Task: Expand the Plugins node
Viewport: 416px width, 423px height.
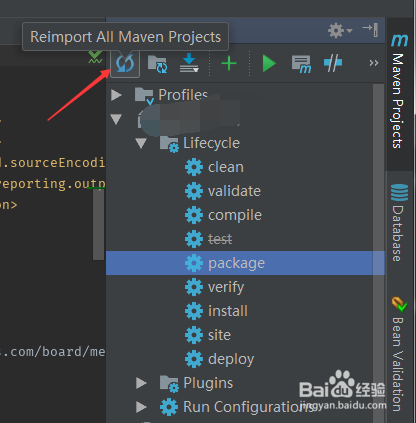Action: (141, 383)
